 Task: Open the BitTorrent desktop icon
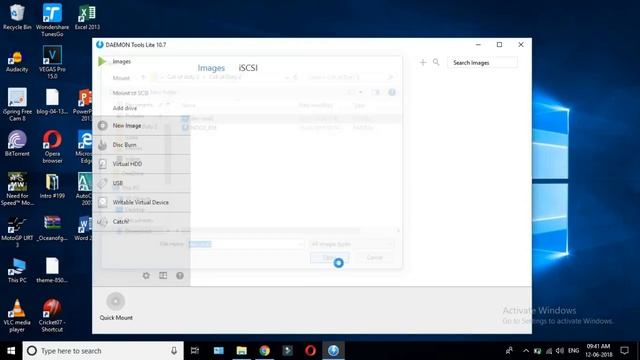coord(17,144)
